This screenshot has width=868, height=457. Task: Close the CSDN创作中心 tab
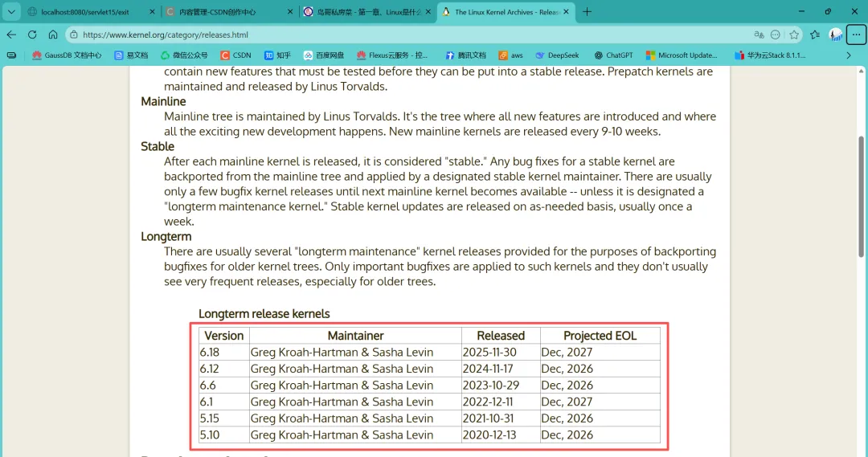(x=290, y=11)
